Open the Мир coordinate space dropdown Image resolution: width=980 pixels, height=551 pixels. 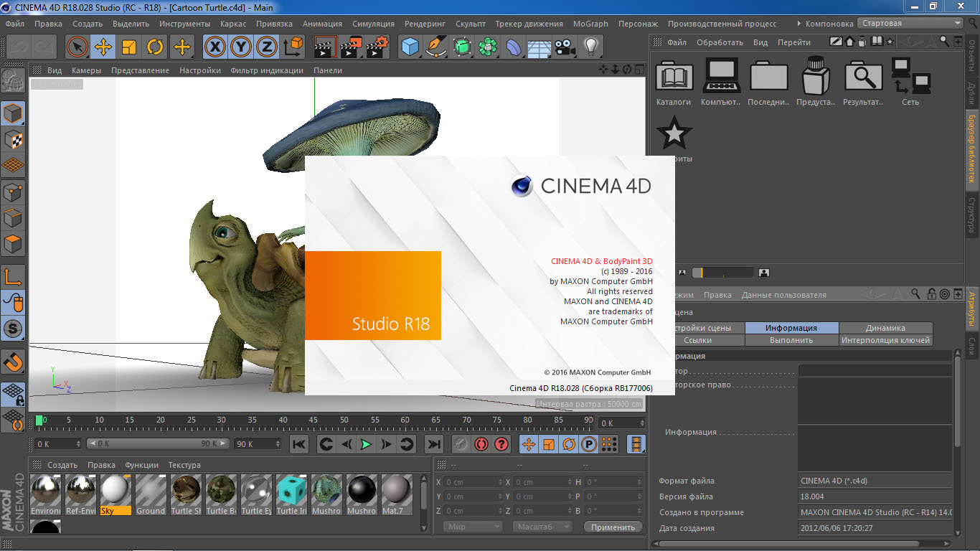click(x=473, y=527)
